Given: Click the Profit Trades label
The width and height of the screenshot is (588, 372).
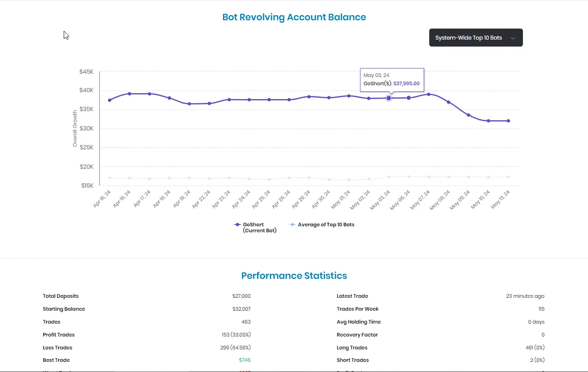Looking at the screenshot, I should coord(59,335).
